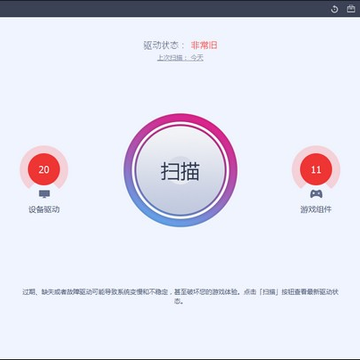Select the monitor icon above 设备驱动
Screen dimensions: 360x360
44,194
